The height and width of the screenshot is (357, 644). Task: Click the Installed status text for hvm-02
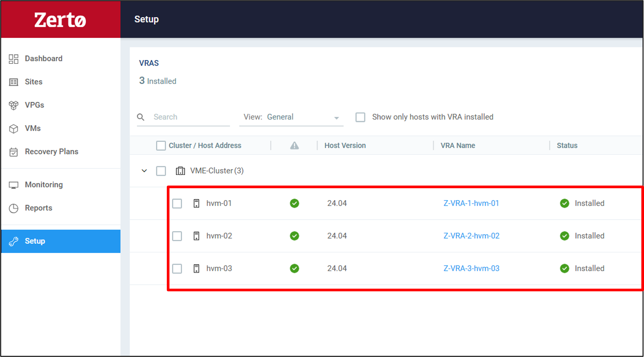click(589, 236)
